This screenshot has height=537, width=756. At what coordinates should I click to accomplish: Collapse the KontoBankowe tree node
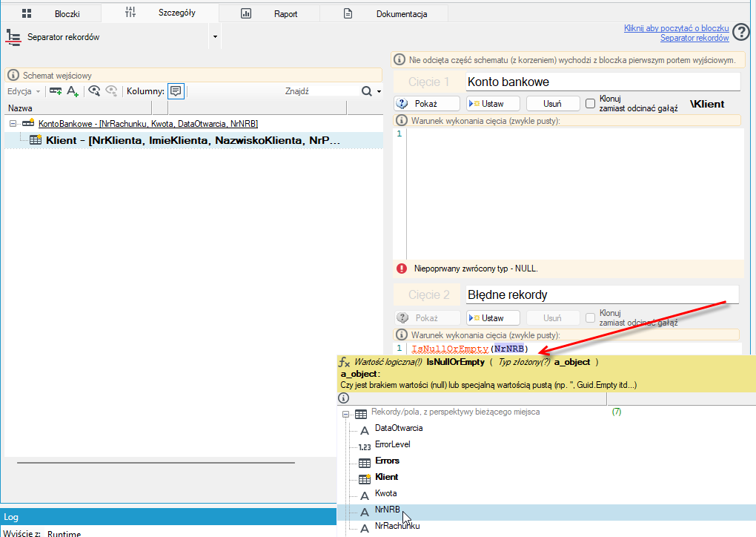(13, 124)
